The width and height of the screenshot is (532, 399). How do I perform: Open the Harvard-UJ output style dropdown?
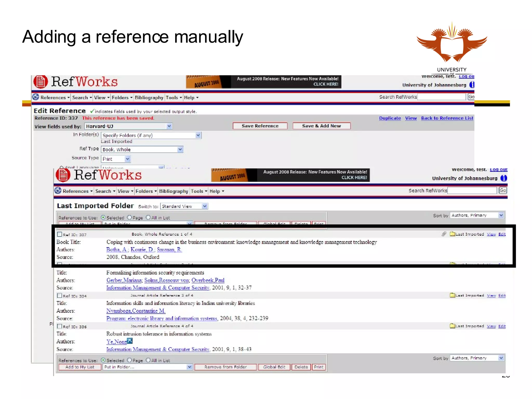tap(128, 126)
